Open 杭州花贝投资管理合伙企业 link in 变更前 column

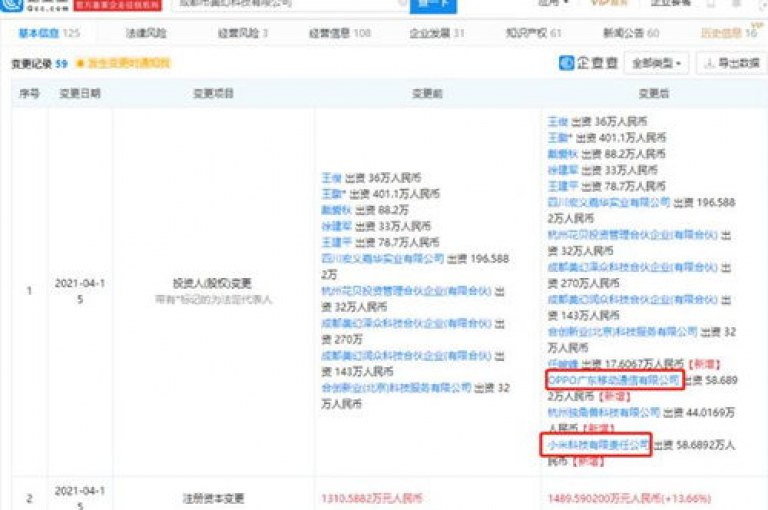tap(406, 291)
